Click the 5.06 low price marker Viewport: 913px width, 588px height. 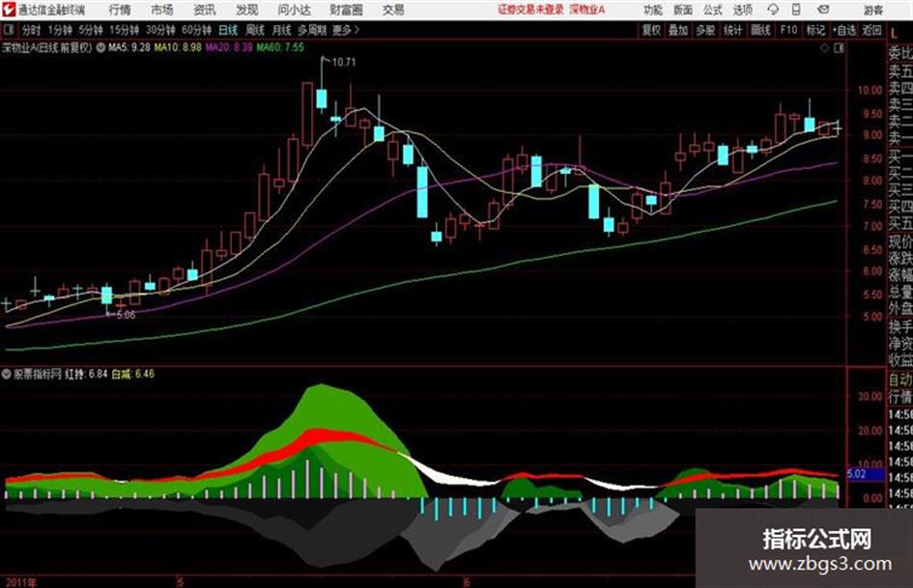click(x=126, y=315)
